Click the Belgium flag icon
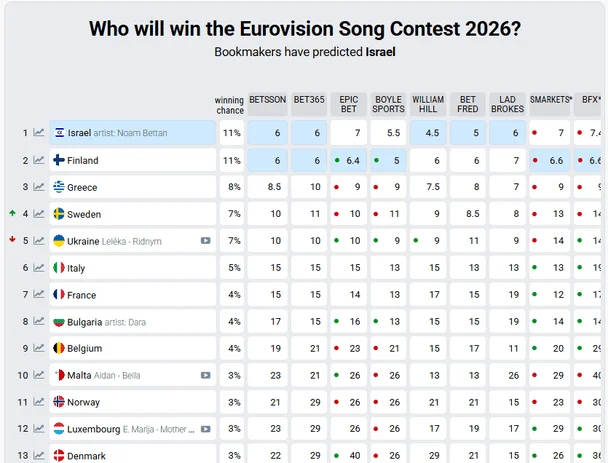The image size is (608, 463). click(x=59, y=348)
